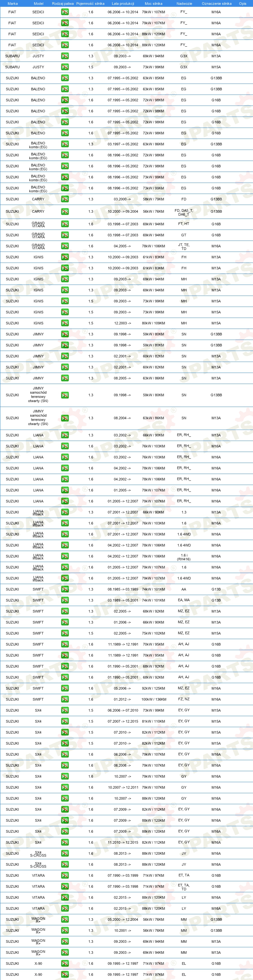Click fuel icon in GRAND VITARA FT, HT row
The width and height of the screenshot is (253, 980).
point(65,224)
